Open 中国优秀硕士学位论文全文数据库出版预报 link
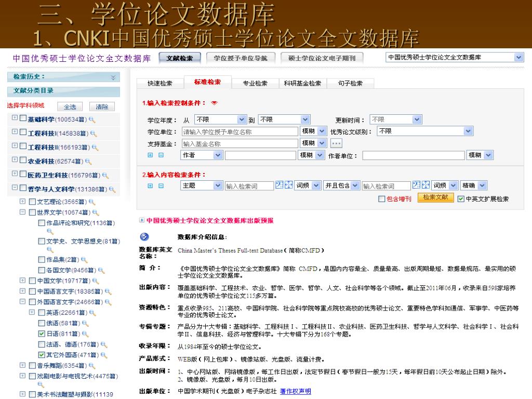Image resolution: width=532 pixels, height=399 pixels. point(210,220)
